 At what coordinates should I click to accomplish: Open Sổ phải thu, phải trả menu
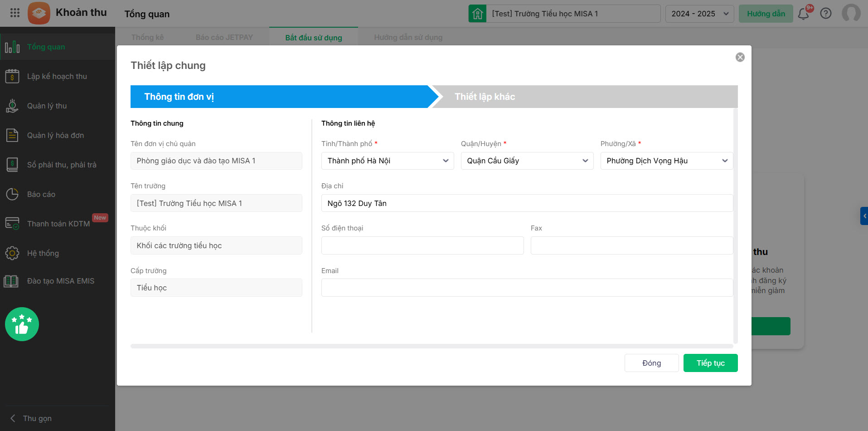click(58, 165)
